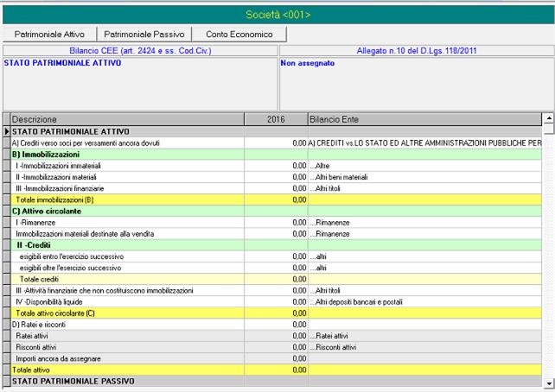The image size is (555, 392).
Task: Click 2016 value for Ratei attivi
Action: coord(276,336)
